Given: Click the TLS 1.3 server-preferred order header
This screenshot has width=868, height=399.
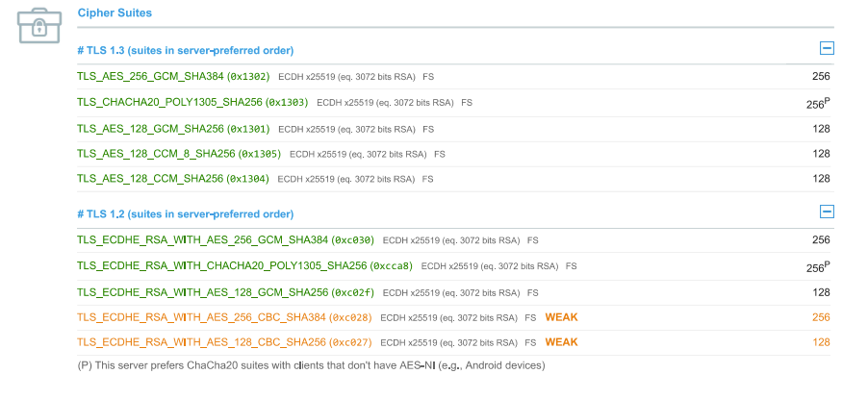Looking at the screenshot, I should tap(185, 50).
